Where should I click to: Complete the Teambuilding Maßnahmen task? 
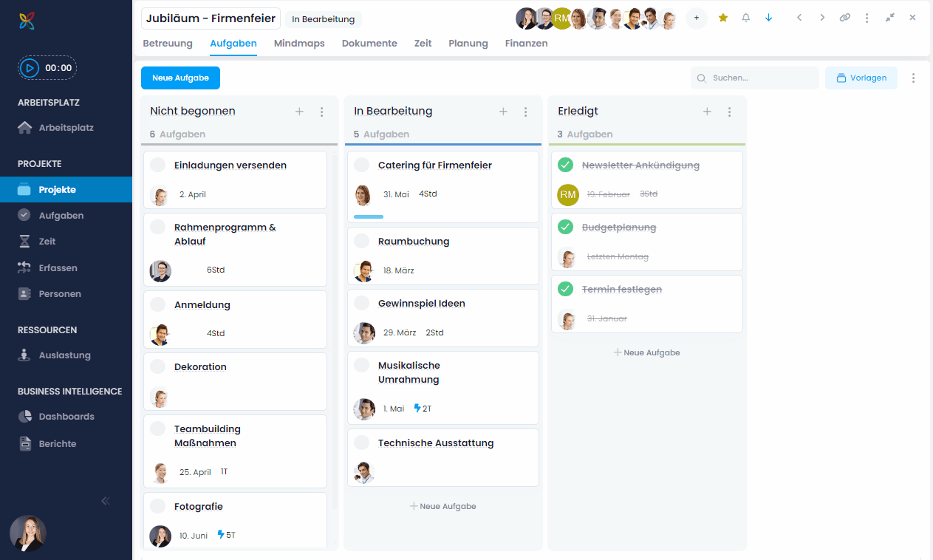click(158, 428)
